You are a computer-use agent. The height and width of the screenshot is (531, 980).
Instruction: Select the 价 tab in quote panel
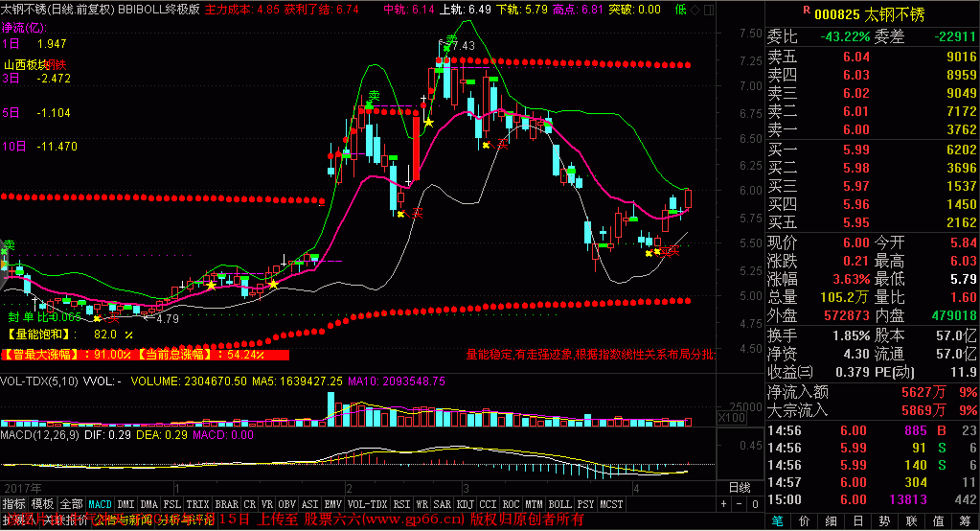tap(805, 521)
